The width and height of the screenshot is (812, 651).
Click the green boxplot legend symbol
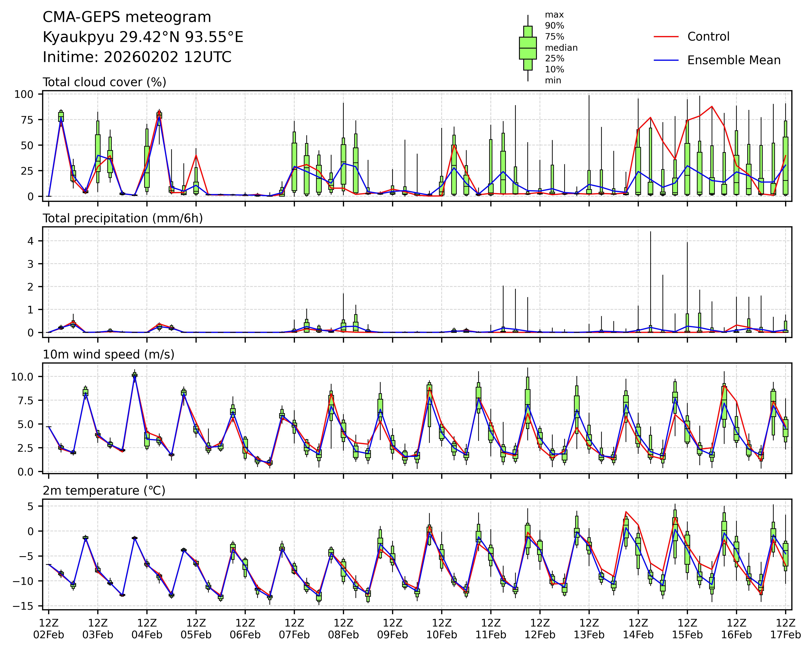click(528, 48)
